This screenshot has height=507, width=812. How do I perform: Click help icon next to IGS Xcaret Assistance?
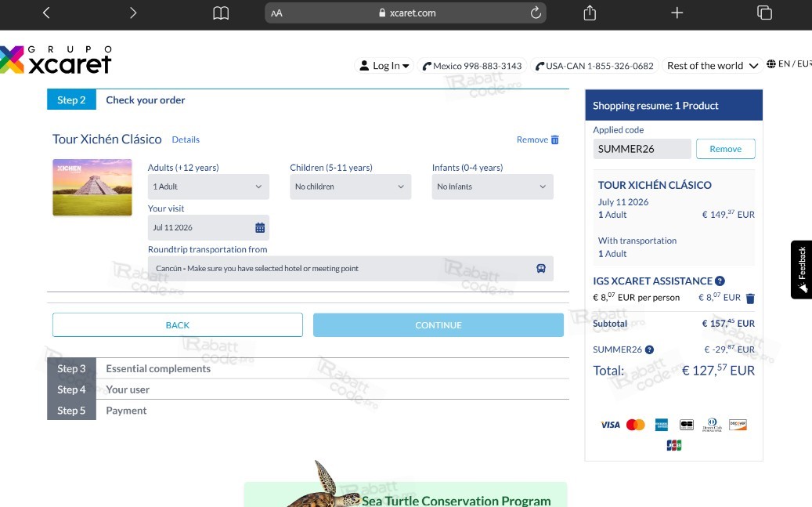pos(720,281)
